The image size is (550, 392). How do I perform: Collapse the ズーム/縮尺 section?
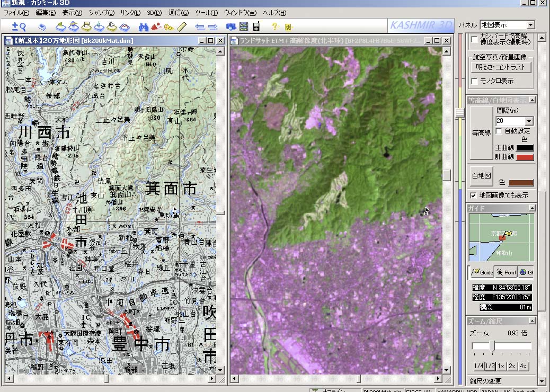[532, 321]
